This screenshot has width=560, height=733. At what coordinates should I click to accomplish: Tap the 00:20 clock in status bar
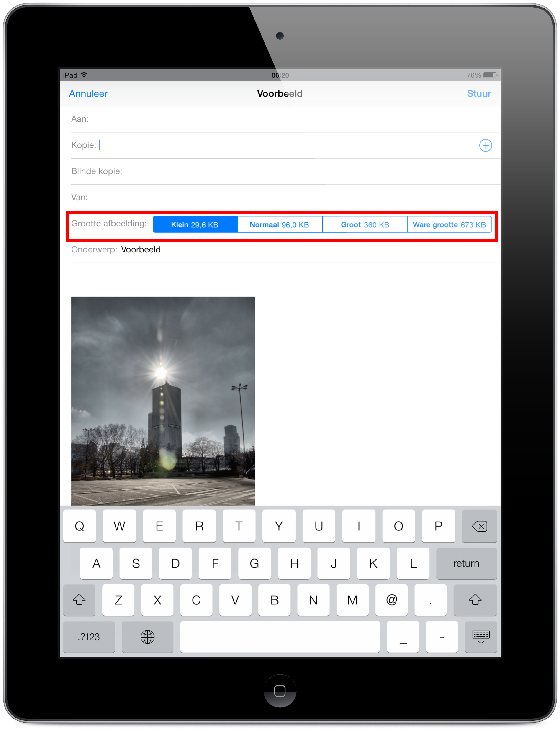point(280,75)
